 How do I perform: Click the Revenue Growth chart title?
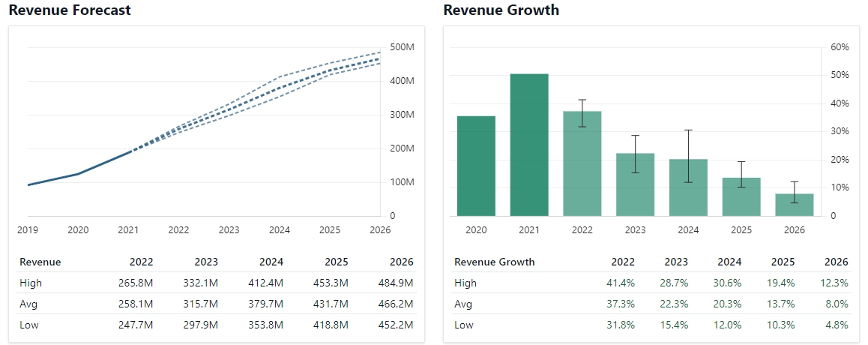(501, 10)
